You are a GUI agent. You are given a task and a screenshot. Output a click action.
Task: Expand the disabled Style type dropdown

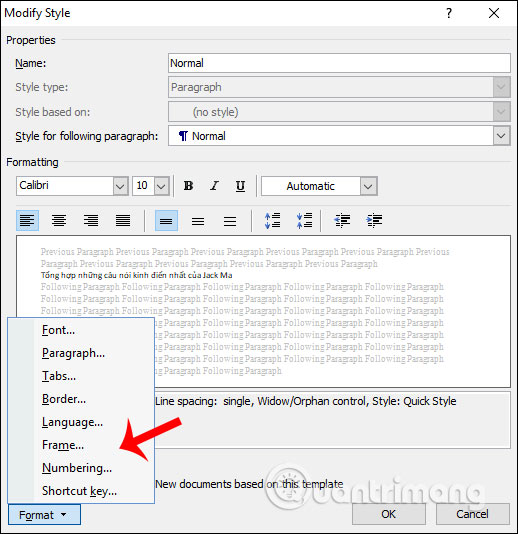[x=501, y=87]
